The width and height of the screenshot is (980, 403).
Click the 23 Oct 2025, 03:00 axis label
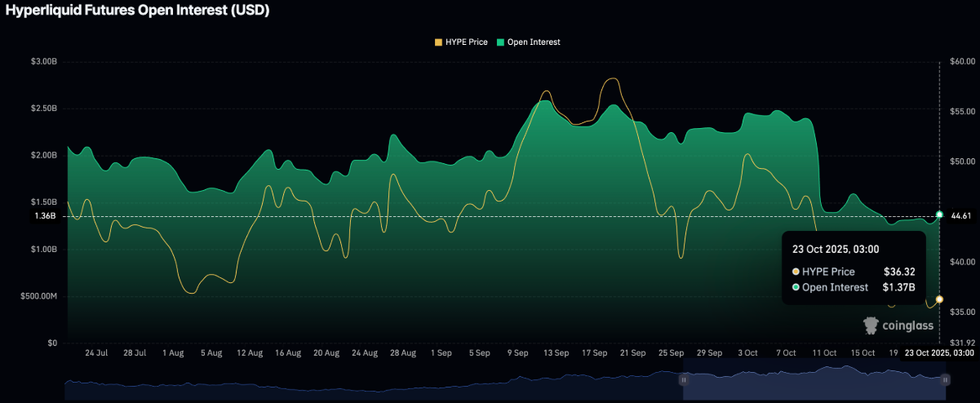938,353
